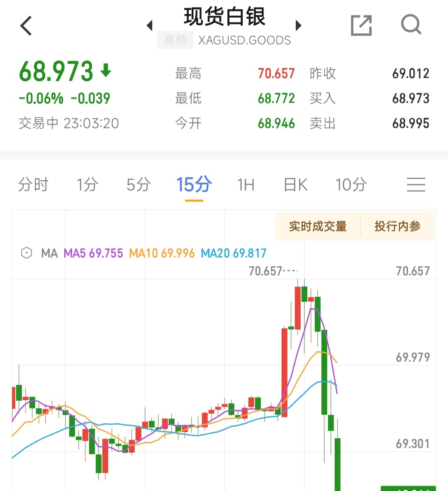
Task: Tap the change value -0.039
Action: point(90,98)
